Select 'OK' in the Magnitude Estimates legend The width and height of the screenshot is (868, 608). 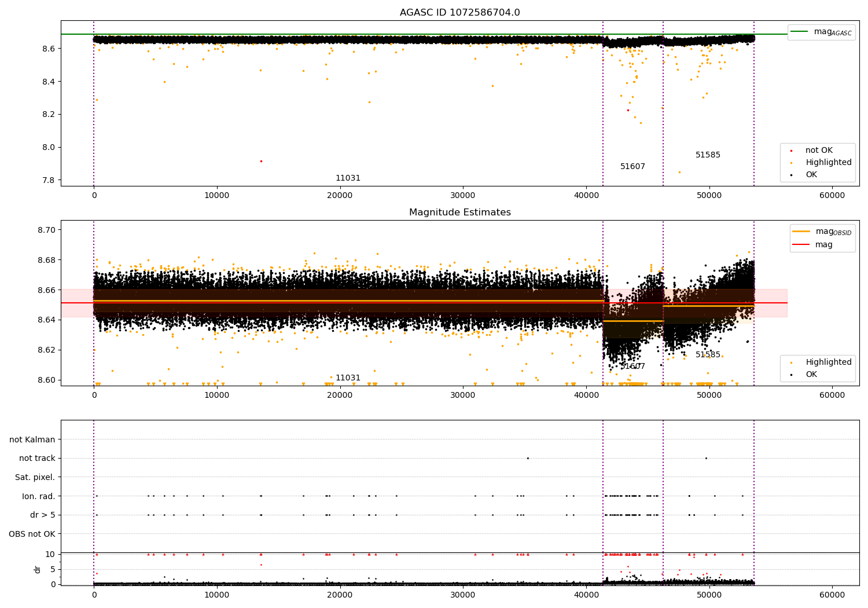[x=811, y=375]
